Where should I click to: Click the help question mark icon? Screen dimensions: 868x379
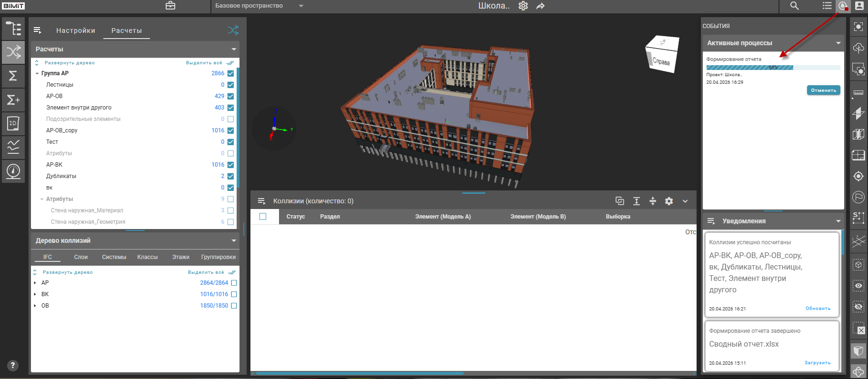click(13, 365)
